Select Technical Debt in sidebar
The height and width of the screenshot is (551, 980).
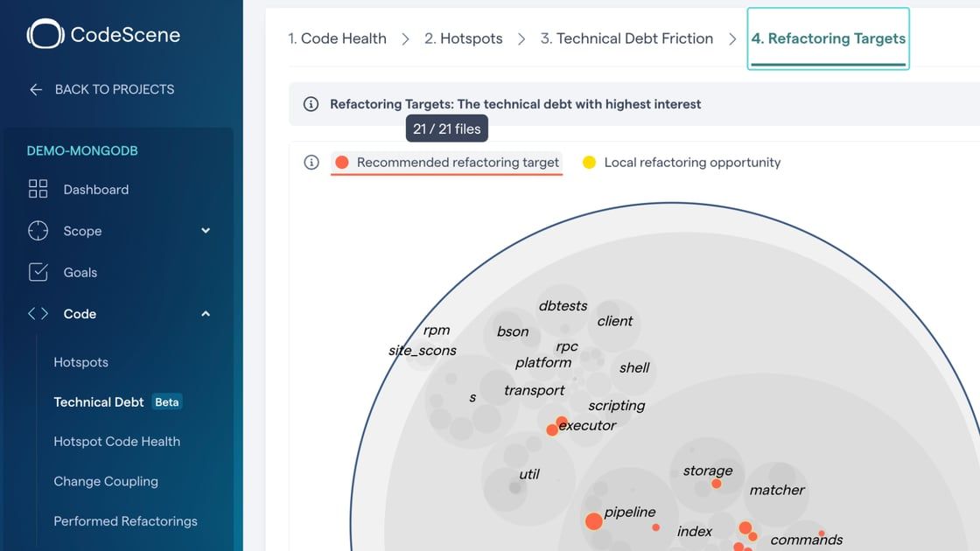[x=99, y=401]
